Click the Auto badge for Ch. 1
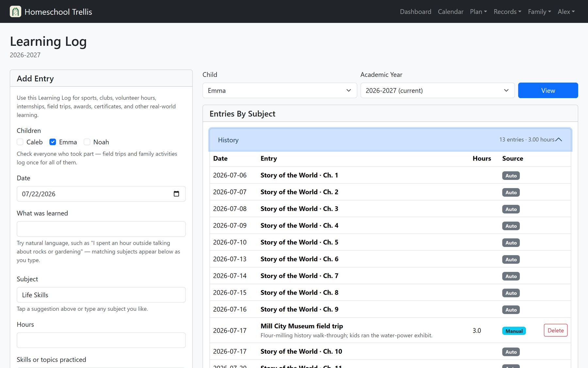The width and height of the screenshot is (588, 368). pyautogui.click(x=511, y=176)
